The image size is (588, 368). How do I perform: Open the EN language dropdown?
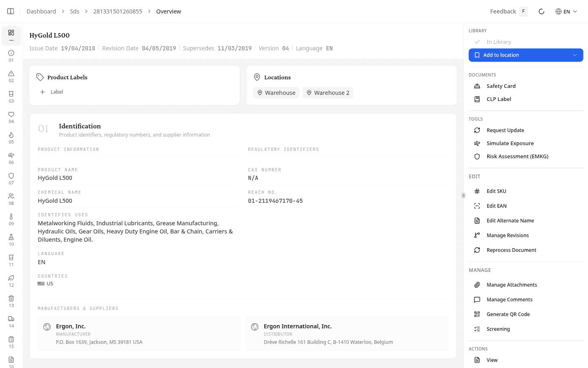(x=566, y=11)
